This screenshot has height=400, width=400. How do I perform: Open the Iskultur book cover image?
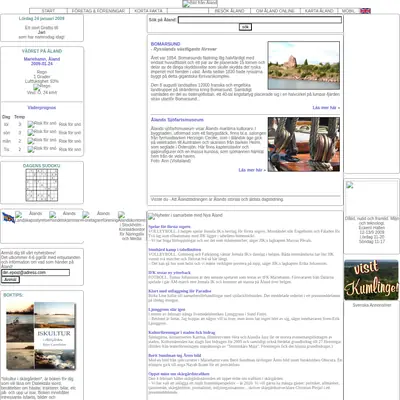(41, 336)
